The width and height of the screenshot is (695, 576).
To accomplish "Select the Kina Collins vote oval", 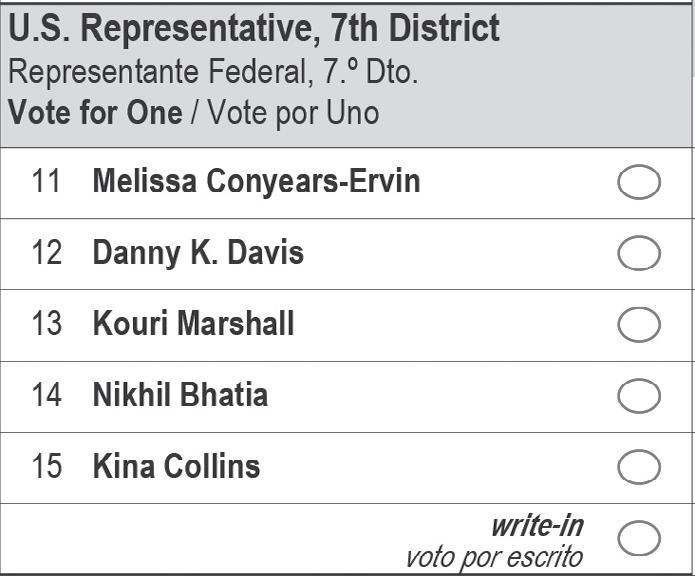I will 639,467.
